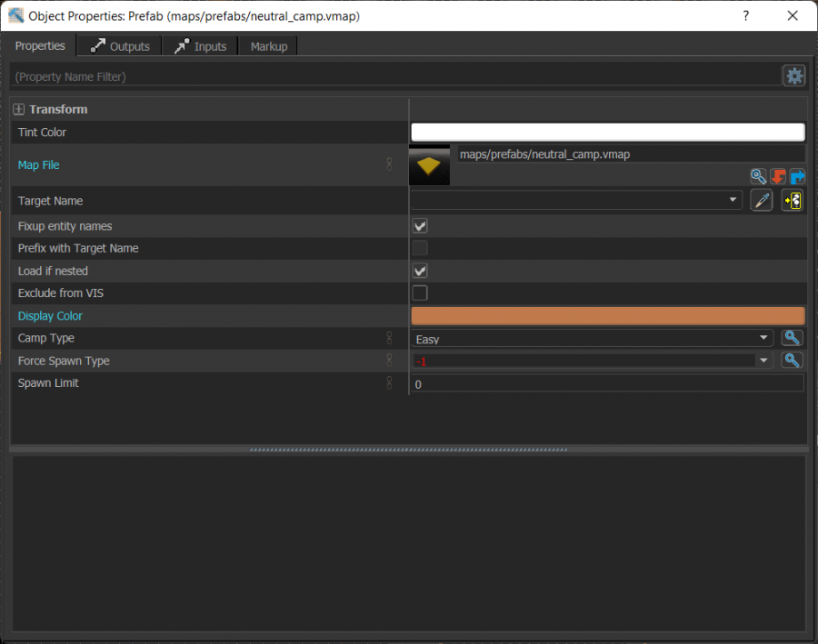Click the blue arrow icon beside the red arrow
Viewport: 818px width, 644px height.
pos(798,176)
